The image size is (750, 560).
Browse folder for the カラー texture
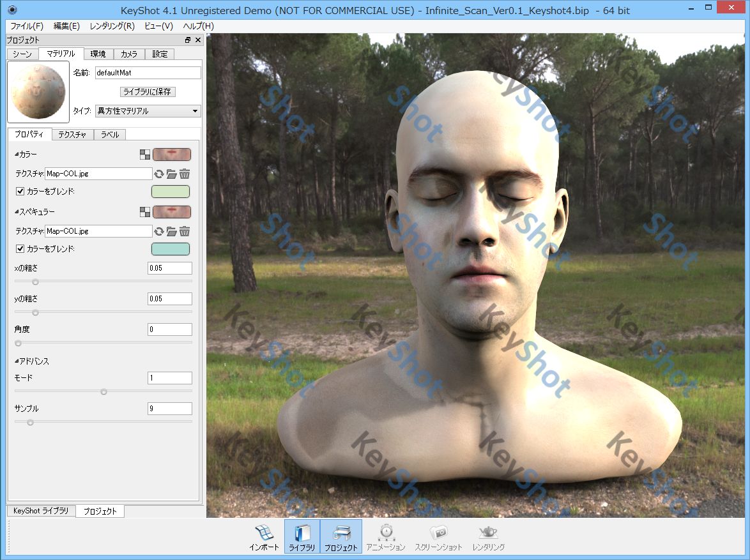point(171,174)
